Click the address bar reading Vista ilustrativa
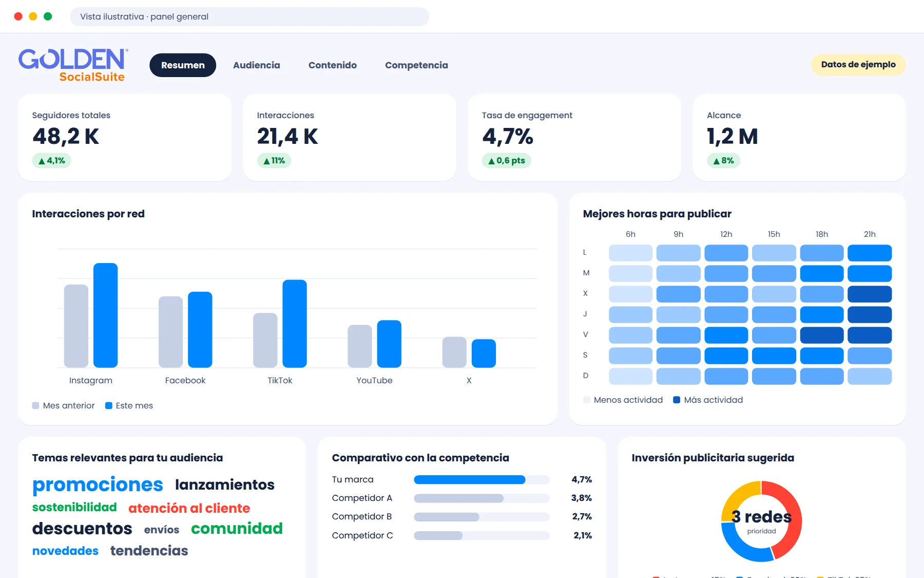Image resolution: width=924 pixels, height=578 pixels. 249,16
